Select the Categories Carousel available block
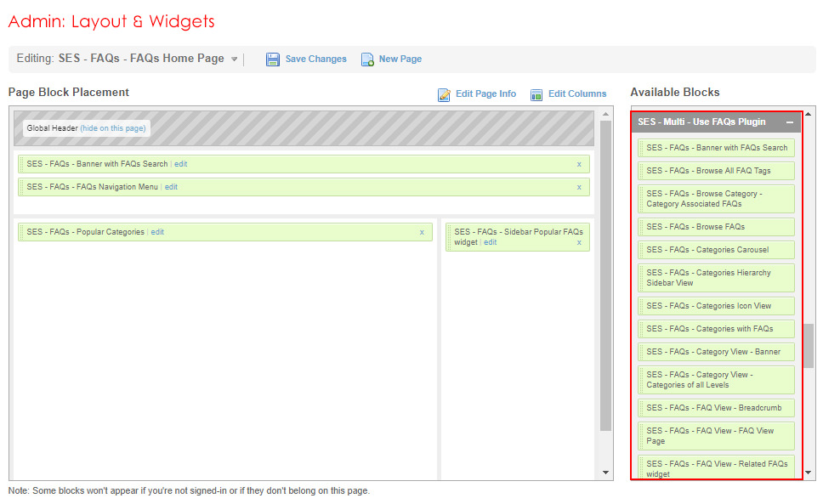Image resolution: width=823 pixels, height=504 pixels. (716, 250)
